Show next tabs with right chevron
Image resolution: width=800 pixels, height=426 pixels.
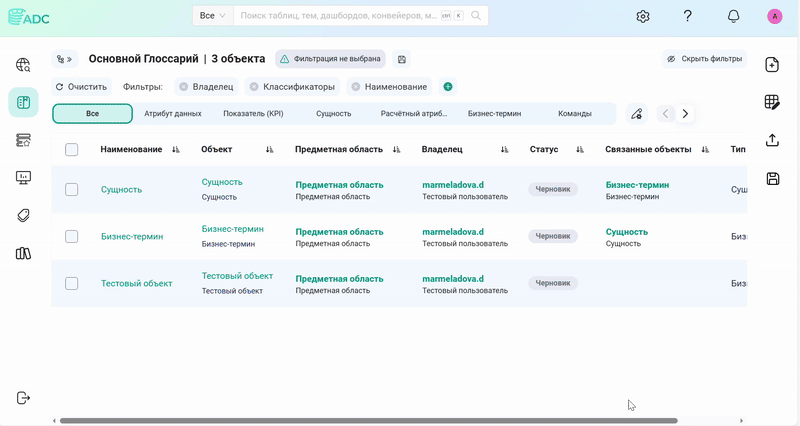685,114
